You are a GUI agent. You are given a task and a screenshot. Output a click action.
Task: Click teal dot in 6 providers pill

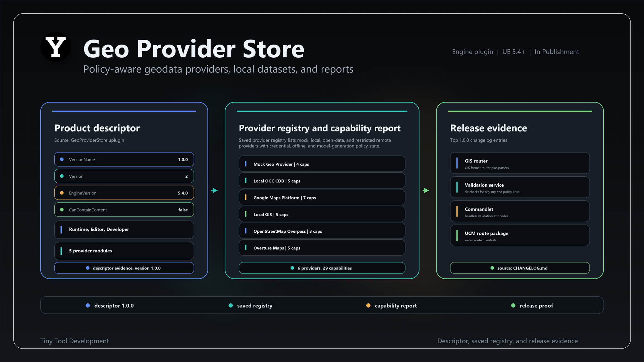pyautogui.click(x=292, y=268)
